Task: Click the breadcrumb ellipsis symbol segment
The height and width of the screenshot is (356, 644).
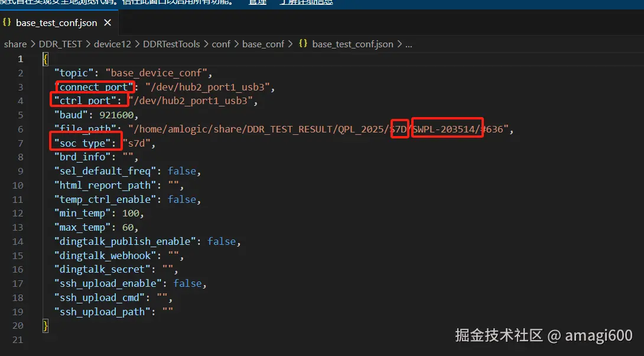Action: point(409,44)
